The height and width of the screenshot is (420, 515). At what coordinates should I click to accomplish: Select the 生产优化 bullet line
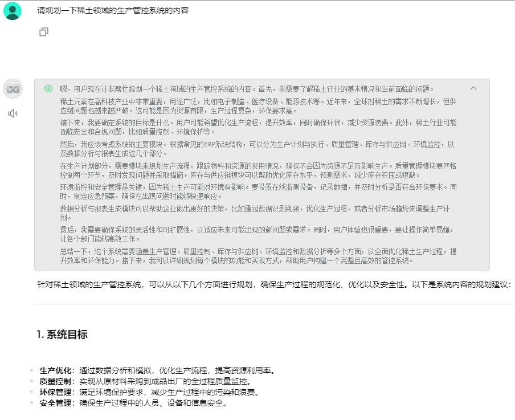(x=158, y=370)
